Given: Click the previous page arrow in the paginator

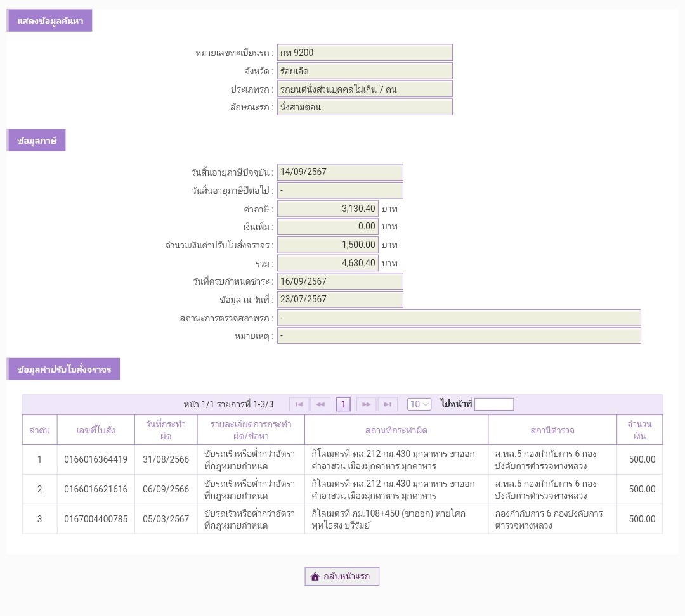Looking at the screenshot, I should pyautogui.click(x=320, y=404).
